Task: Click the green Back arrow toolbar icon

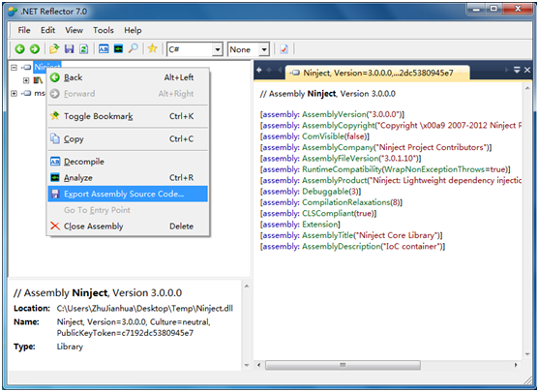Action: coord(20,49)
